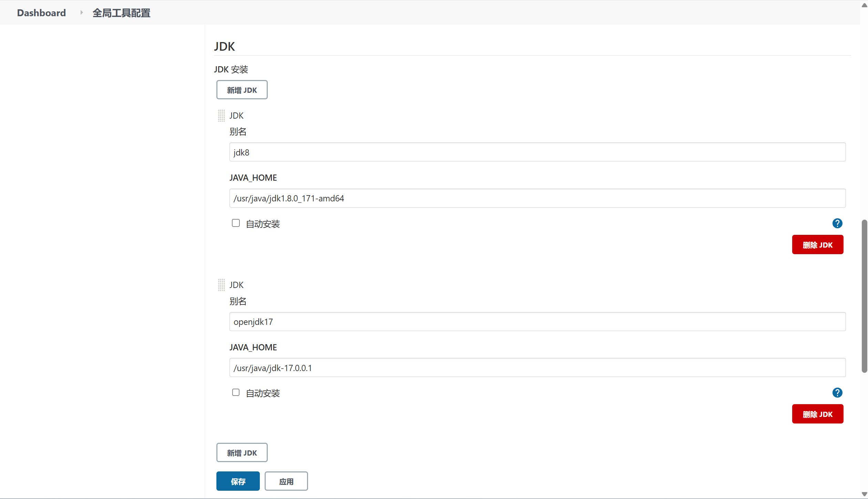The height and width of the screenshot is (499, 868).
Task: Enable 自动安装 checkbox for openjdk17
Action: (236, 392)
